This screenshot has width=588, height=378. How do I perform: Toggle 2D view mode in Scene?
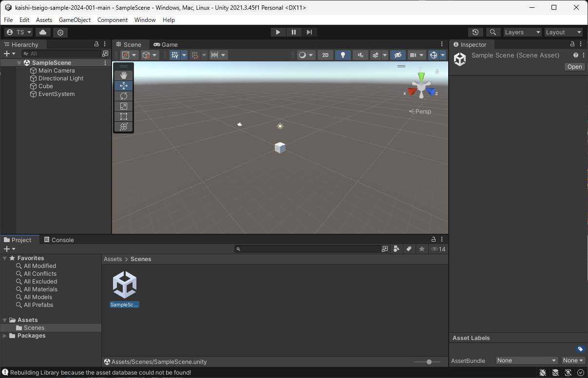pos(325,55)
